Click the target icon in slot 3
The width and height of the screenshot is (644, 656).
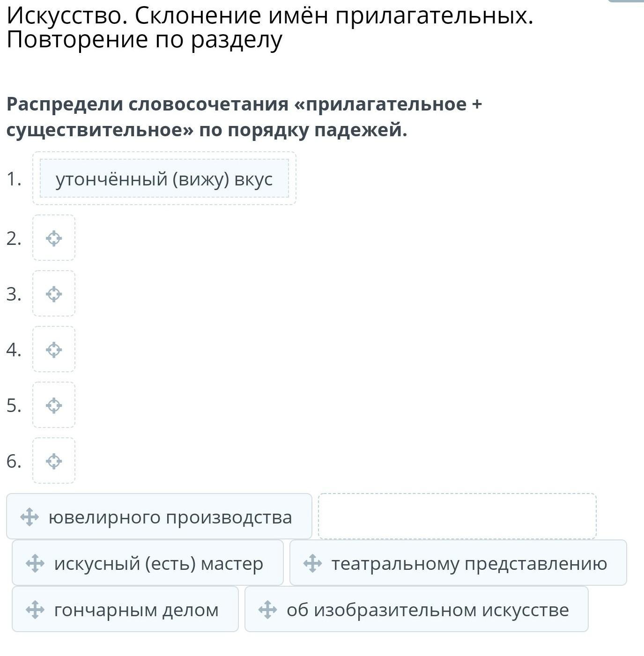tap(54, 294)
